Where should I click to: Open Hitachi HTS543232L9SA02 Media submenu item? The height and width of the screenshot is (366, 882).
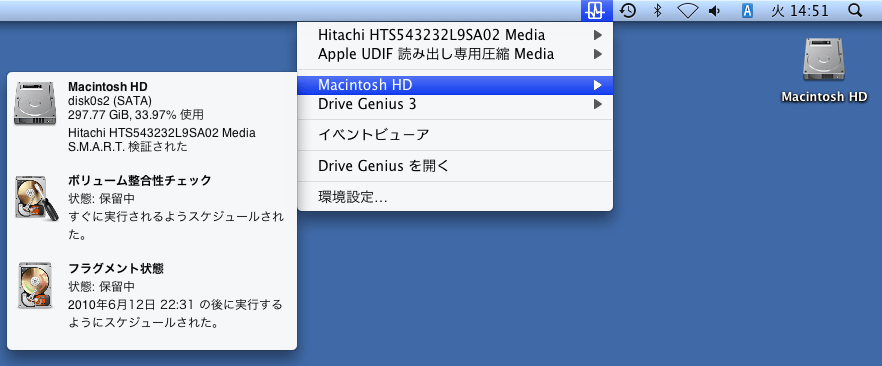click(x=454, y=35)
